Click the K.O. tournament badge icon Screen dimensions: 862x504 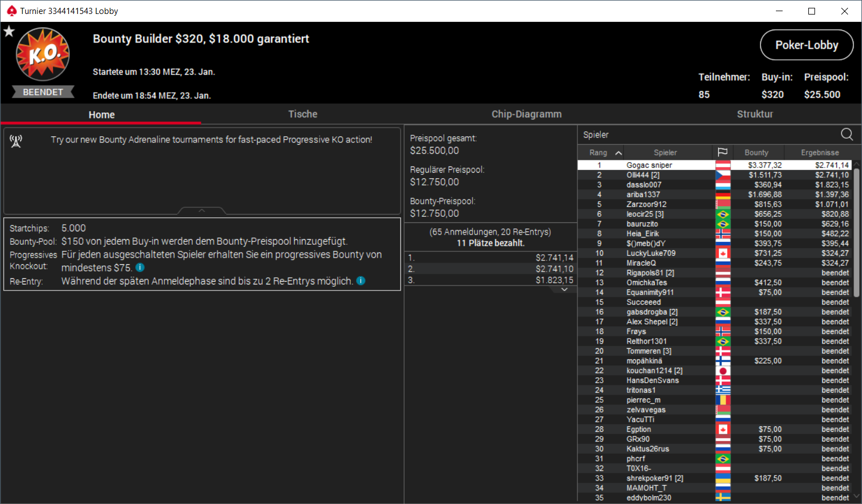click(43, 54)
